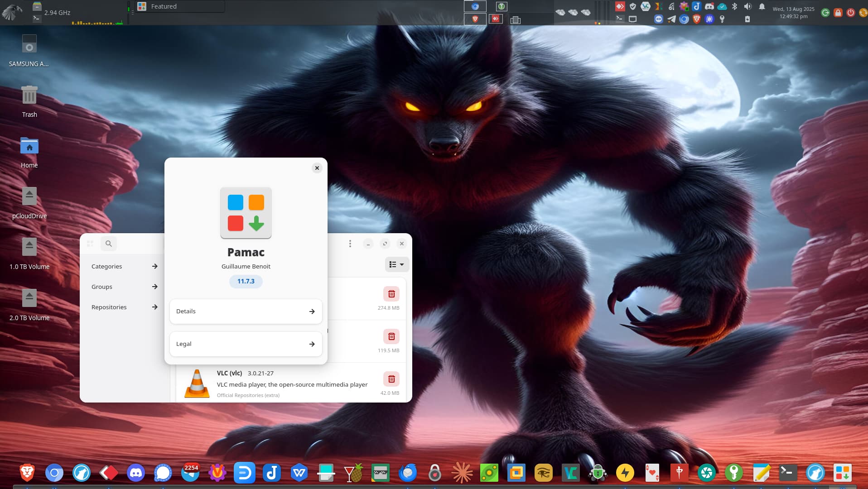
Task: Click trash button beside 274.8 MB package
Action: coord(391,294)
